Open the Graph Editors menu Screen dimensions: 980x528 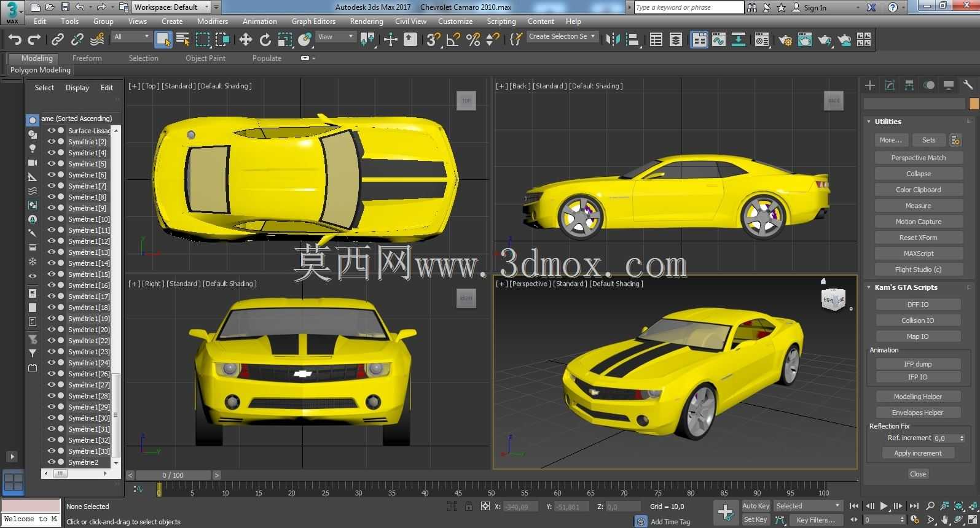[313, 21]
